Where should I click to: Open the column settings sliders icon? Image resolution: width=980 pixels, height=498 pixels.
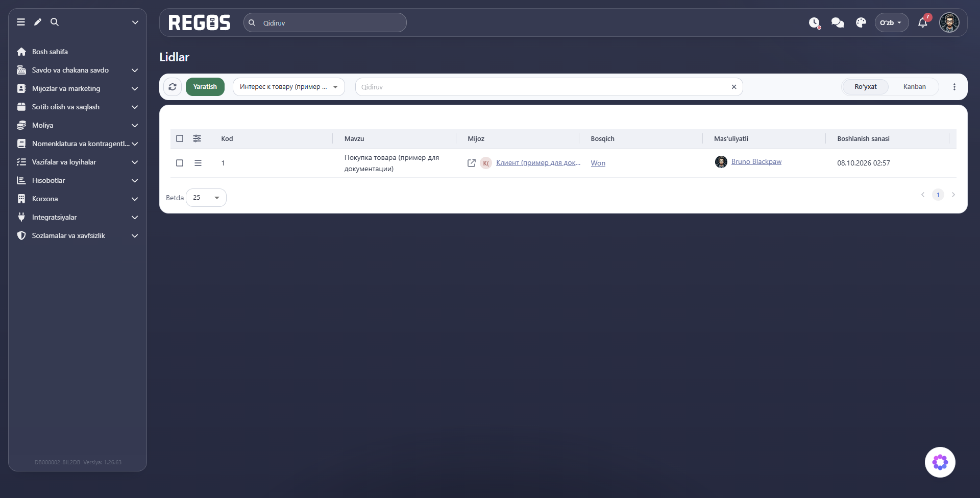(x=197, y=138)
